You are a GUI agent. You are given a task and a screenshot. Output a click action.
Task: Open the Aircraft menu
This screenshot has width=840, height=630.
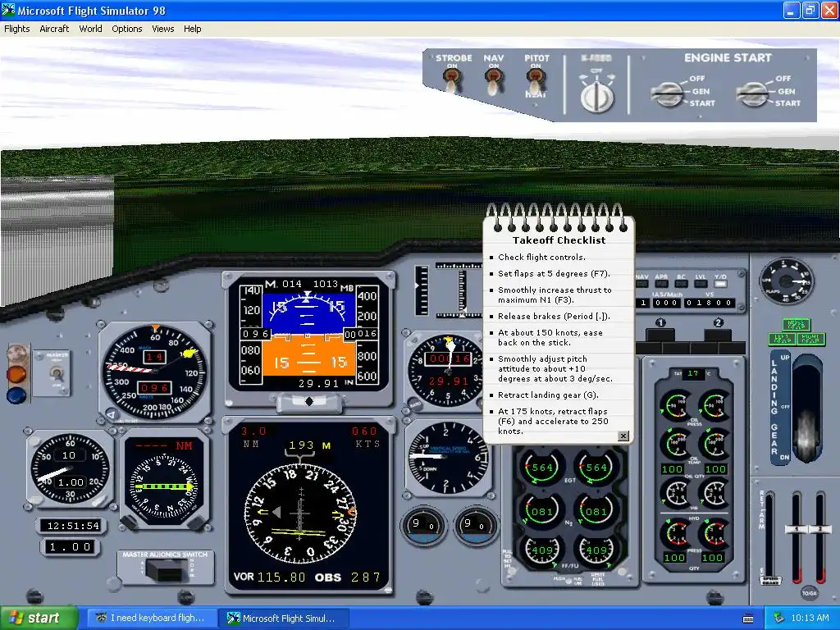coord(54,29)
